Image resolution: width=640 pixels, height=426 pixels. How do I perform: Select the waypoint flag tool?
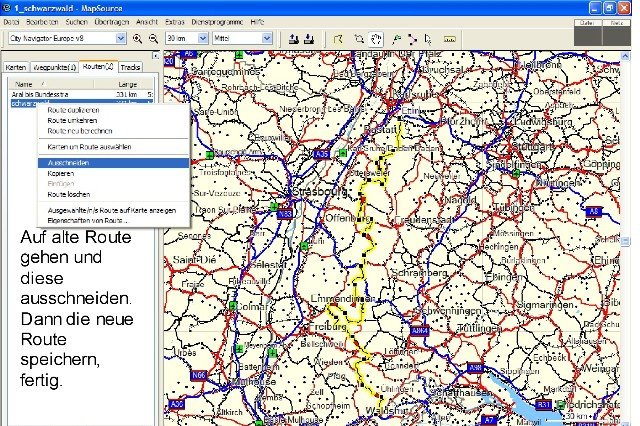point(397,38)
